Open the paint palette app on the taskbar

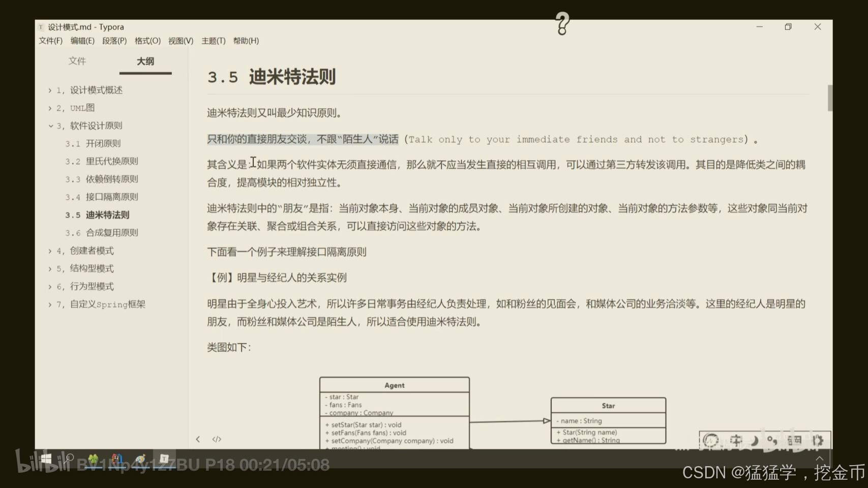[141, 460]
